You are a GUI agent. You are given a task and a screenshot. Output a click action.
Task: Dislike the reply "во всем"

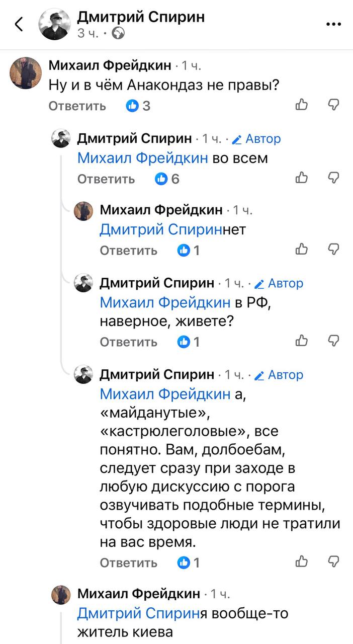pyautogui.click(x=333, y=178)
